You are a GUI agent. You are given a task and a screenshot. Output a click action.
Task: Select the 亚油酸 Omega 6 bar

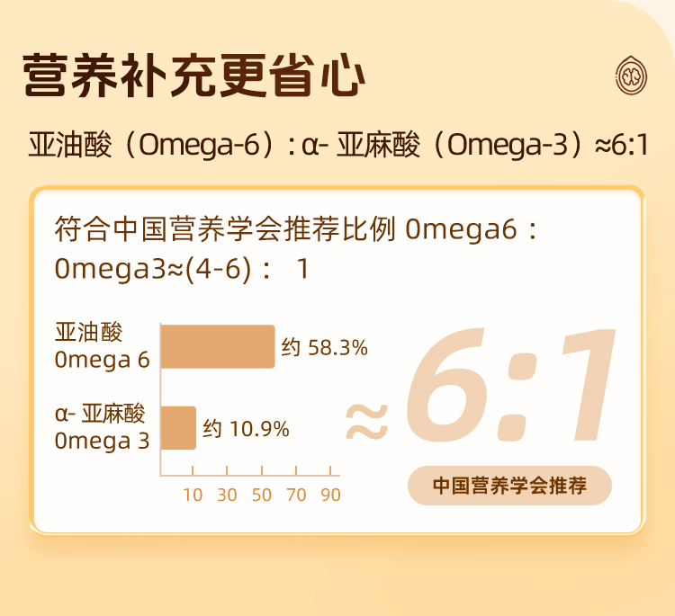tap(218, 346)
